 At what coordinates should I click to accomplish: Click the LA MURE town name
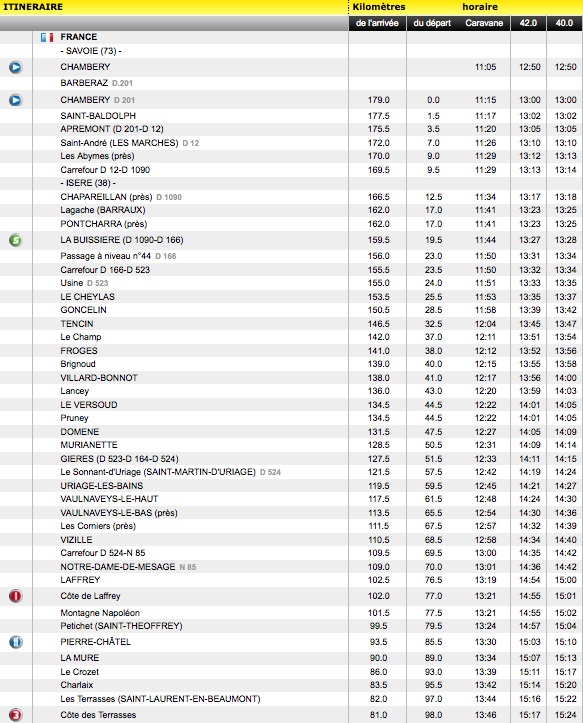click(x=80, y=658)
